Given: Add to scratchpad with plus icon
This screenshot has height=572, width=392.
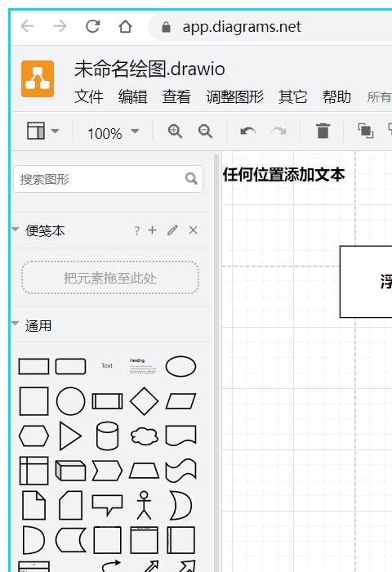Looking at the screenshot, I should pos(153,230).
